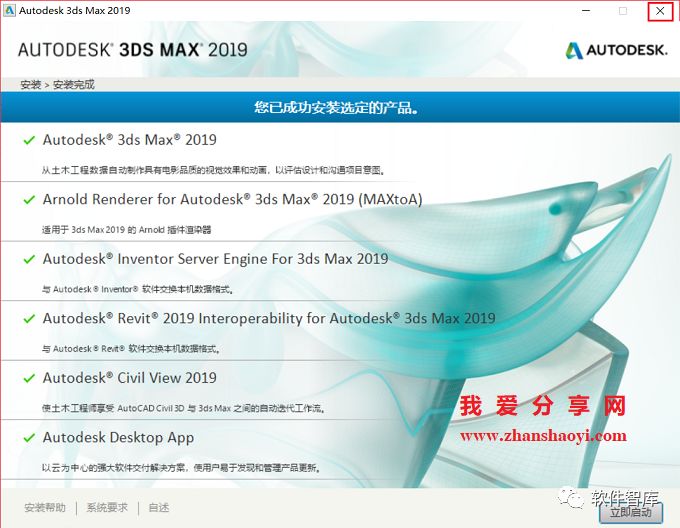
Task: Click the Desktop App description starting 以云为中心
Action: pos(181,468)
